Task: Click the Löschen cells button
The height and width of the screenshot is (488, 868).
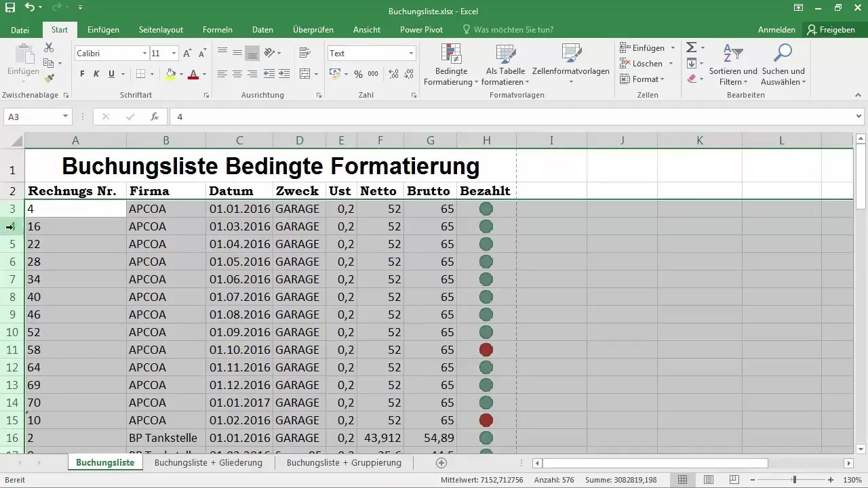Action: click(647, 63)
